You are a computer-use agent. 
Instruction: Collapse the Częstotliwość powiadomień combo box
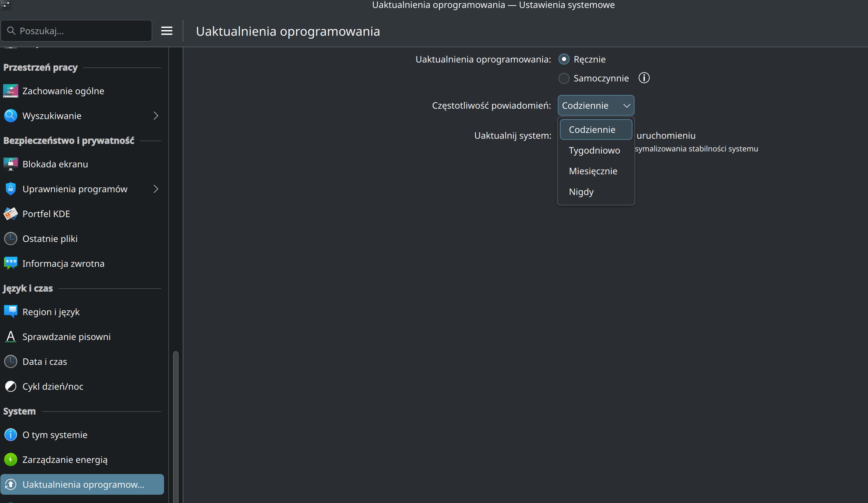tap(596, 106)
